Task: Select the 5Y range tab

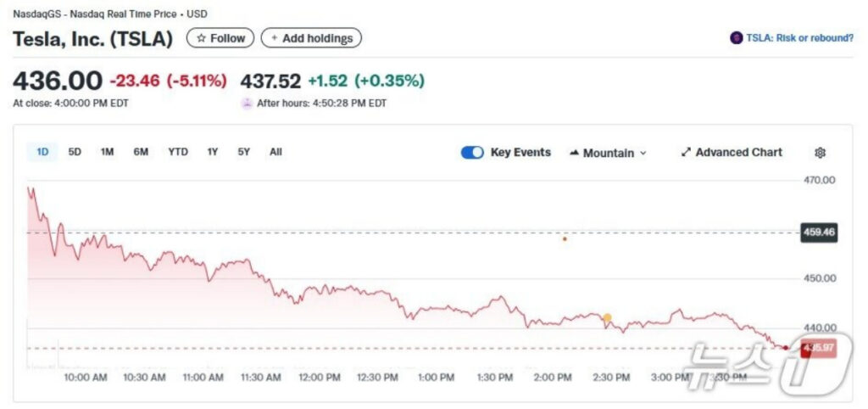Action: (x=244, y=152)
